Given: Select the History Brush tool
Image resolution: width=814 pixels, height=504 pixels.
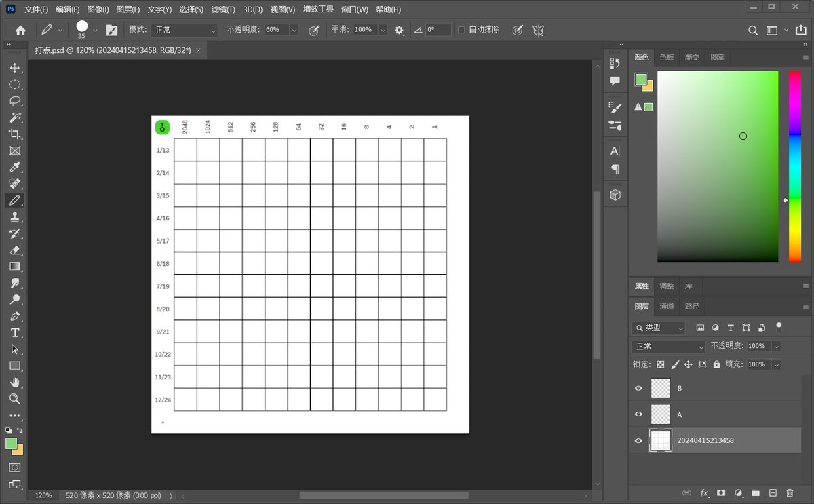Looking at the screenshot, I should point(14,233).
